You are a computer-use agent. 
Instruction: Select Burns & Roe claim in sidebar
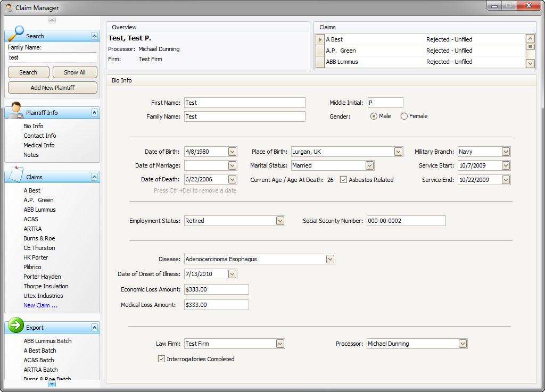[x=39, y=238]
